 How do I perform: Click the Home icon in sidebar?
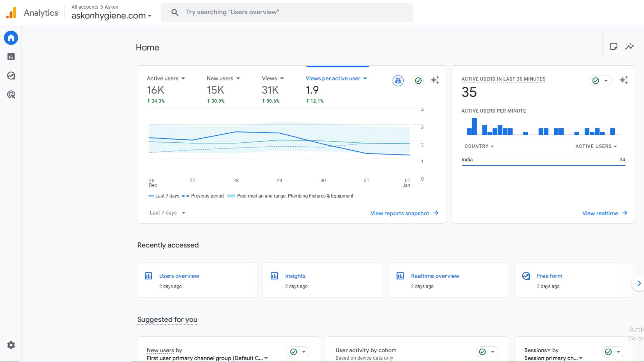click(x=11, y=38)
